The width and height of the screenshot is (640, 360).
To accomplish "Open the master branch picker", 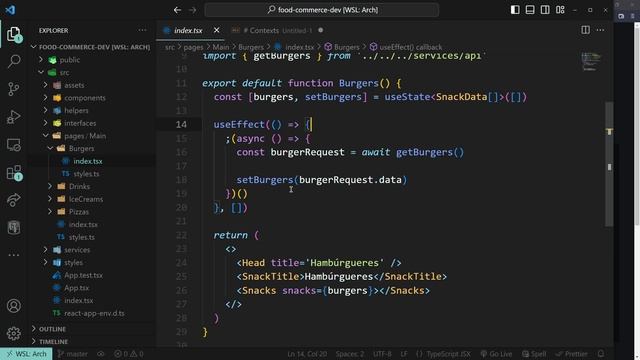I will click(73, 353).
